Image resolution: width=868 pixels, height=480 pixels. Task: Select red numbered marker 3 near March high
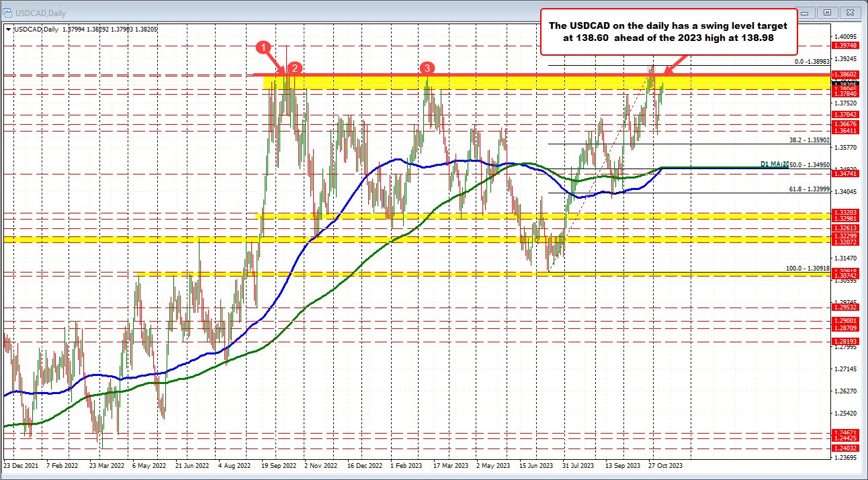(x=427, y=68)
